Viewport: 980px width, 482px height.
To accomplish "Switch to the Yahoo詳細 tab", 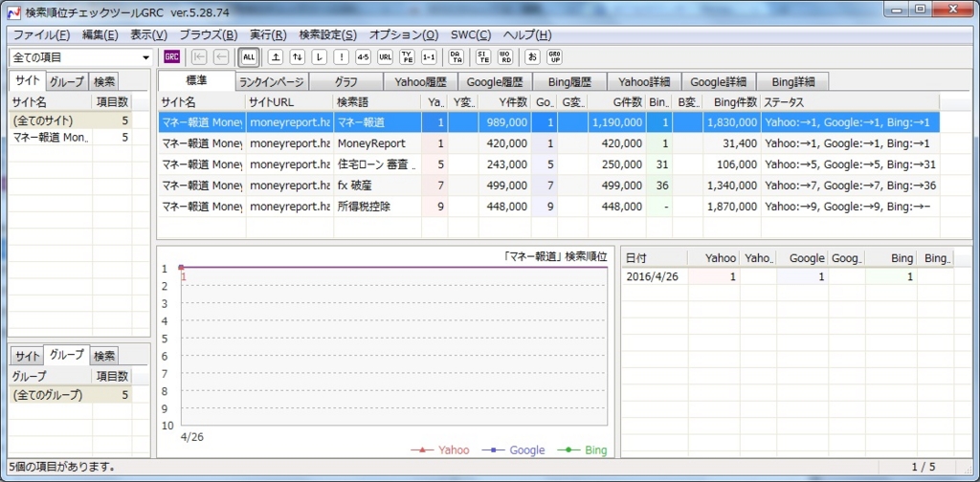I will click(644, 82).
